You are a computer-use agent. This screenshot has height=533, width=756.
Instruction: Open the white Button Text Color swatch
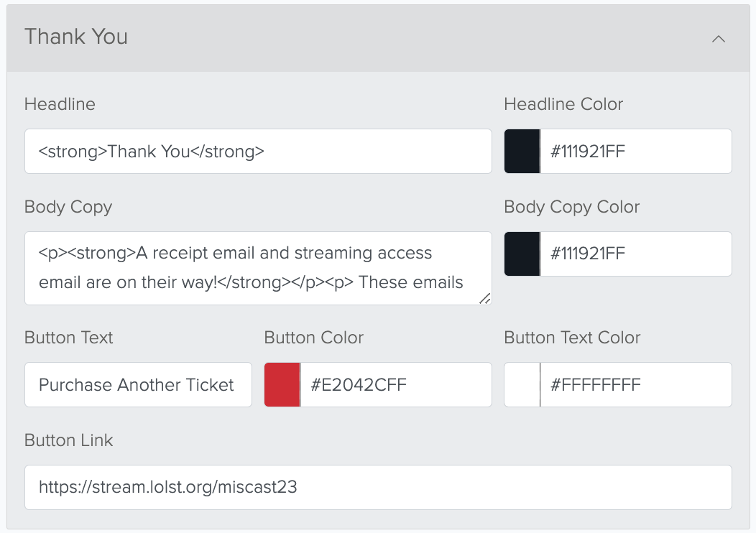point(522,384)
